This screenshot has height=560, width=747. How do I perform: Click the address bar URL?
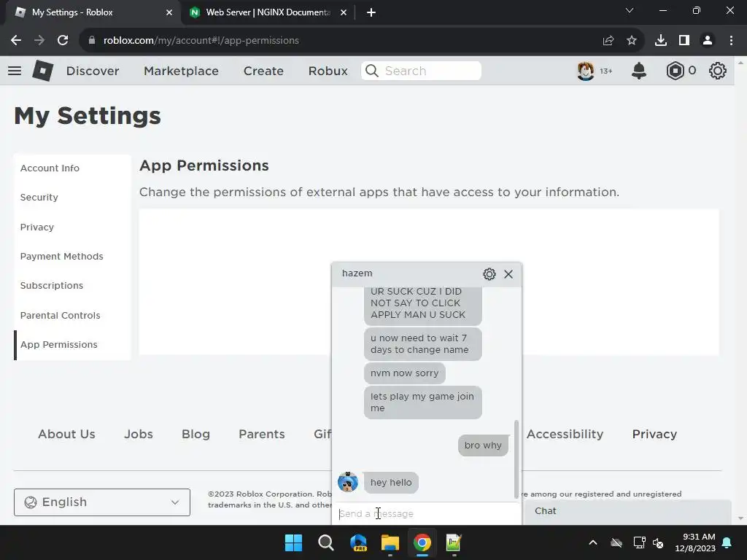pos(201,41)
